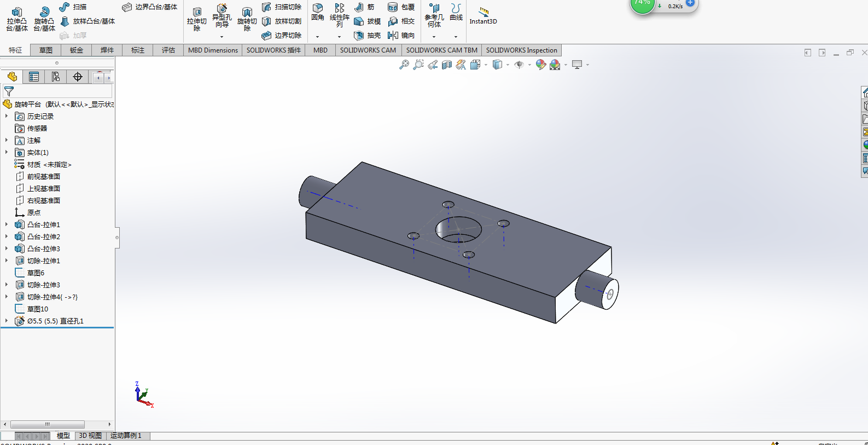Image resolution: width=868 pixels, height=445 pixels.
Task: Activate the Extruded Cut (拉伸切除) tool
Action: click(197, 19)
